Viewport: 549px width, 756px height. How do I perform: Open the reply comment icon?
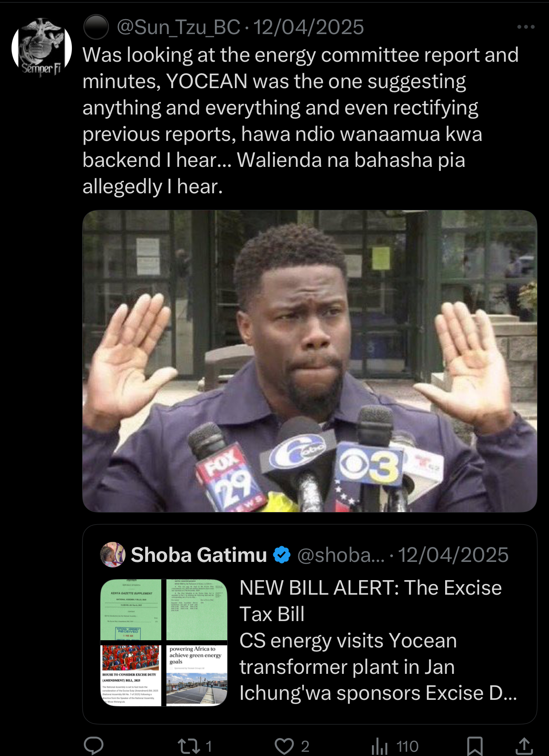pyautogui.click(x=94, y=746)
